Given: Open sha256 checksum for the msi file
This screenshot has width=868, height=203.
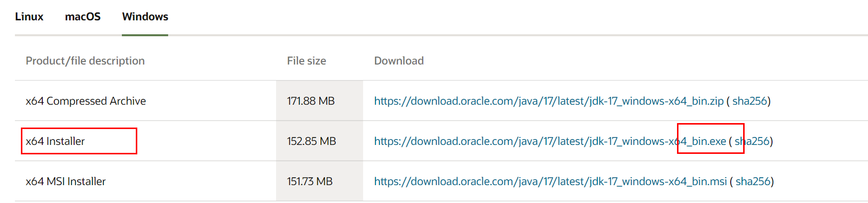Looking at the screenshot, I should (753, 182).
